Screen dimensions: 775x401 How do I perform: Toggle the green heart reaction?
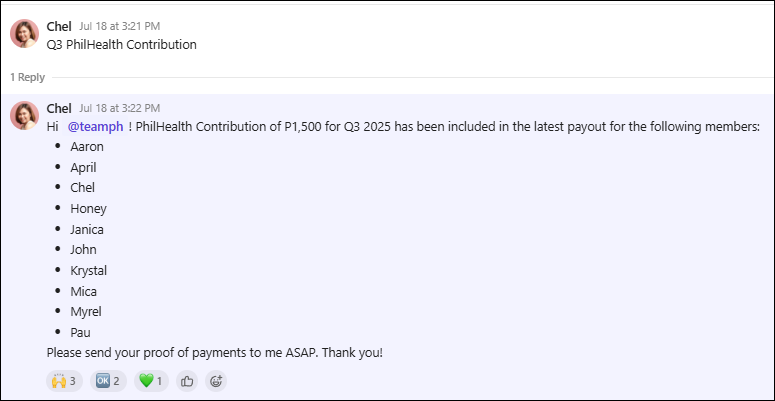(x=151, y=381)
